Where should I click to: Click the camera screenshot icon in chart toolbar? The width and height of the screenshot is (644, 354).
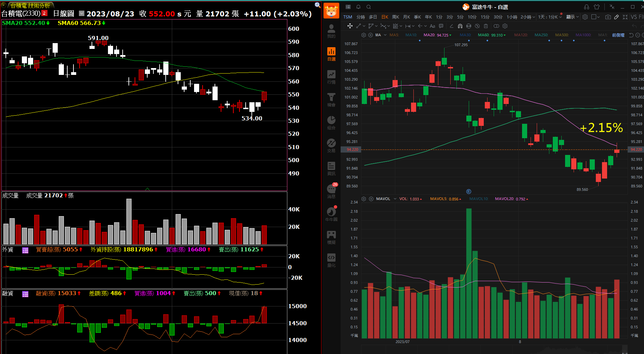(608, 17)
